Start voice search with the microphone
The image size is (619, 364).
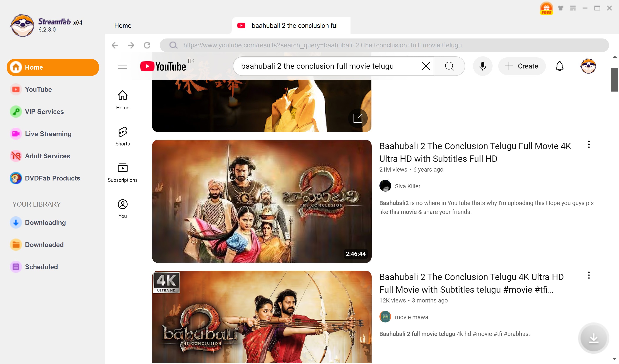[x=482, y=66]
